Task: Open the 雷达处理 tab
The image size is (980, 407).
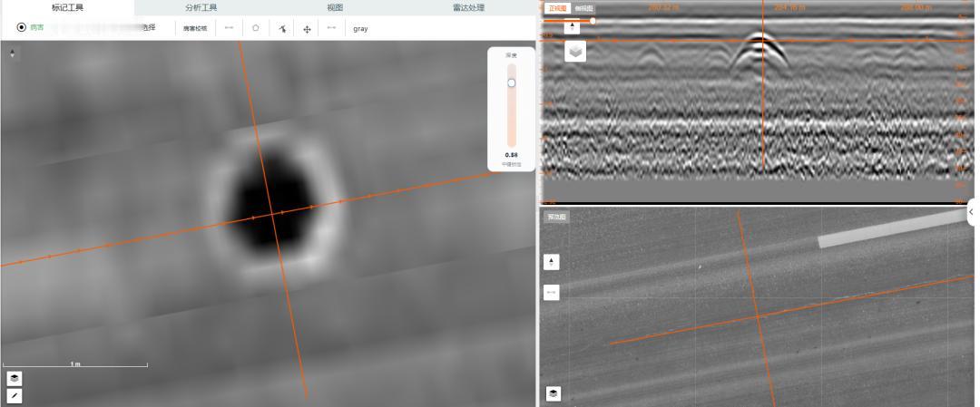Action: (x=469, y=7)
